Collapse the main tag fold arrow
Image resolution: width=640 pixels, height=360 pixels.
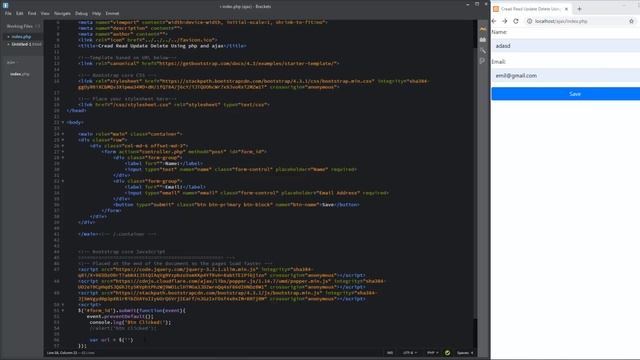click(63, 134)
